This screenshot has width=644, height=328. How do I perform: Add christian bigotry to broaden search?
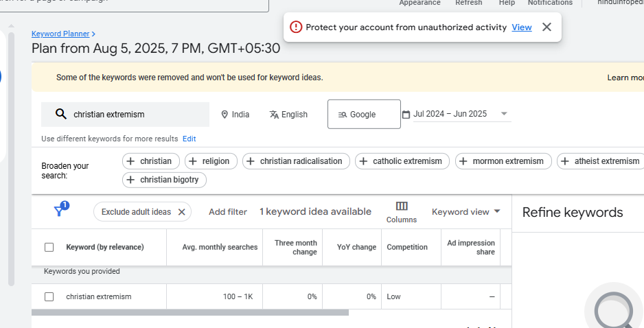164,180
